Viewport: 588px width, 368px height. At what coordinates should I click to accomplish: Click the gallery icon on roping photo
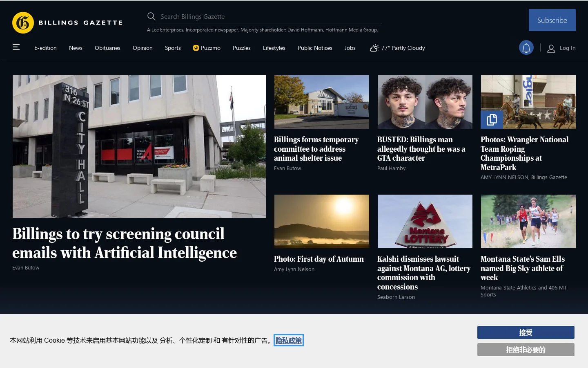tap(492, 119)
